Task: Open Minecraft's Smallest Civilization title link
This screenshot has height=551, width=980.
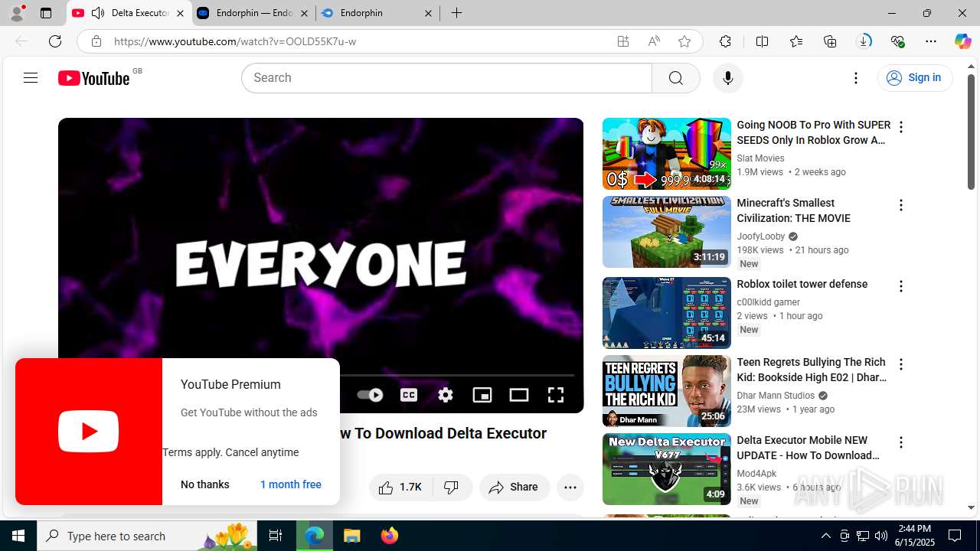Action: click(793, 210)
